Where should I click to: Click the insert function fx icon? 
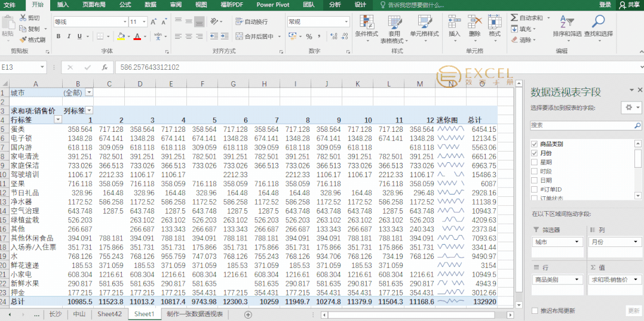pos(105,67)
